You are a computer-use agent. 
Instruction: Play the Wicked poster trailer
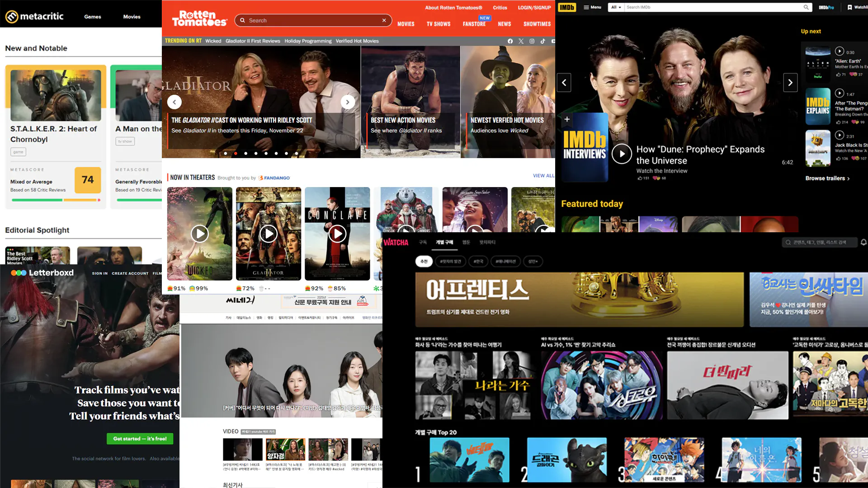[x=199, y=234]
